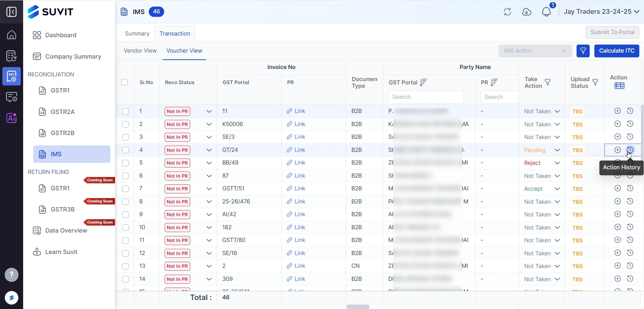Click add action plus icon for row 4
Screen dimensions: 644x309
[x=618, y=150]
